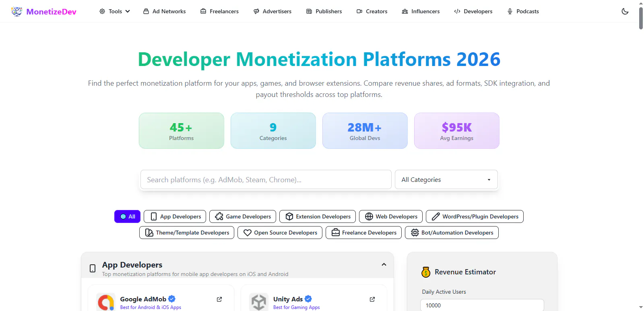Click the Influencers people icon
The image size is (644, 311).
point(405,11)
